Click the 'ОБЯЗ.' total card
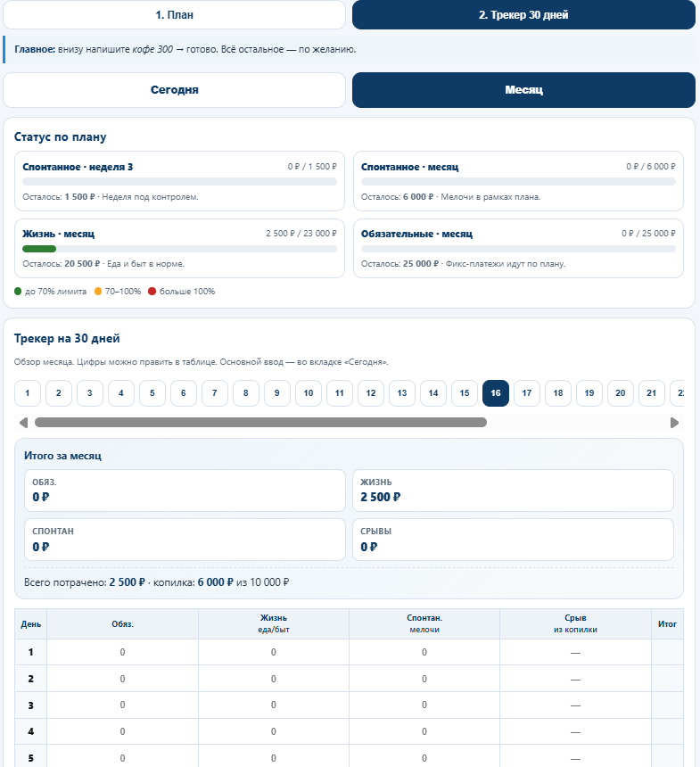Viewport: 700px width, 767px height. 185,491
